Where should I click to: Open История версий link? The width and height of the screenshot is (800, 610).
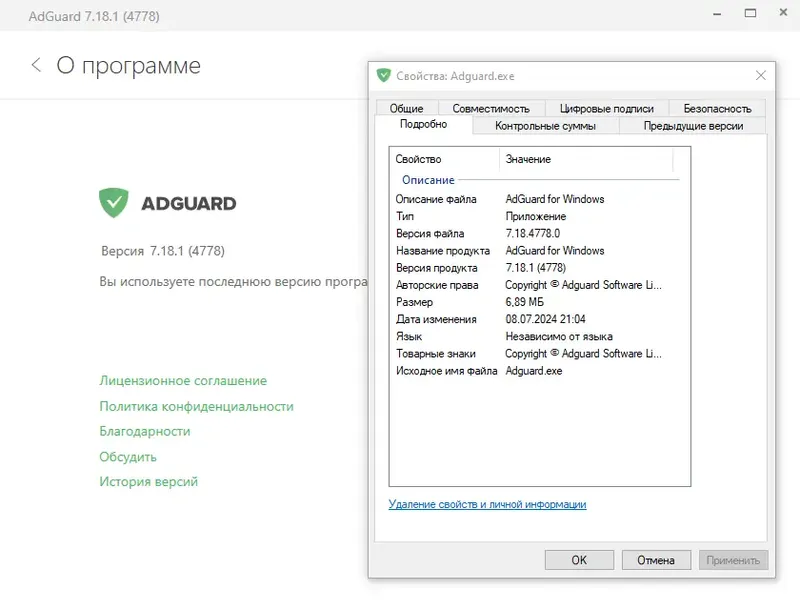point(148,482)
